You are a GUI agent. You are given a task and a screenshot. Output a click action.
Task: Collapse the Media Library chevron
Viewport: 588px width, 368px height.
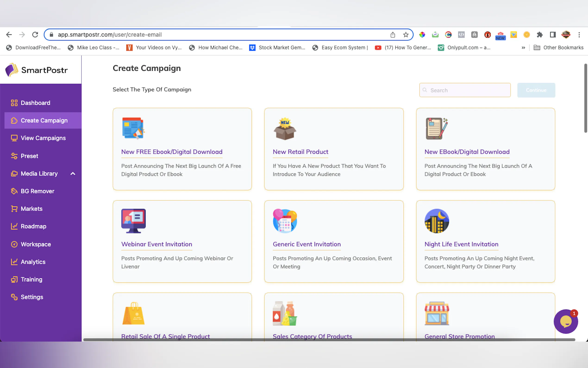pyautogui.click(x=73, y=174)
